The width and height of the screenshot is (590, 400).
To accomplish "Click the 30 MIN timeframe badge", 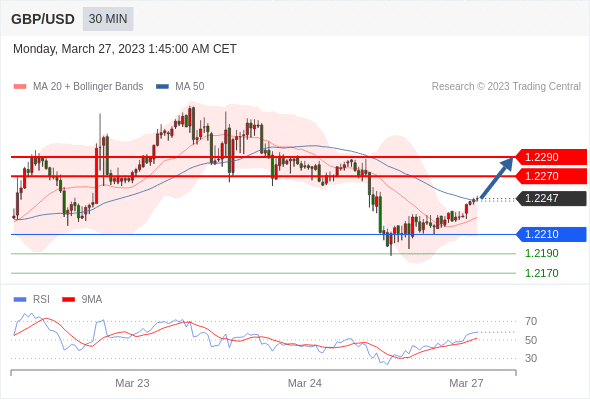I will [108, 19].
